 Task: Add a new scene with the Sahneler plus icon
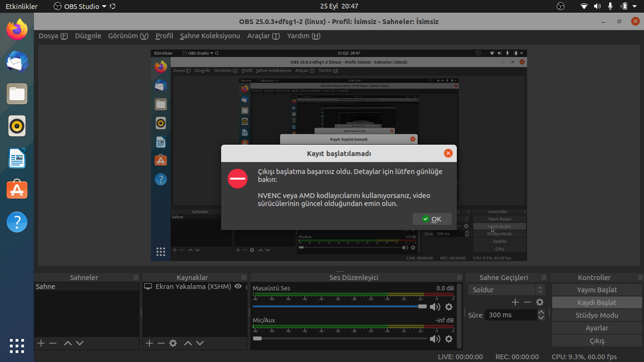41,343
